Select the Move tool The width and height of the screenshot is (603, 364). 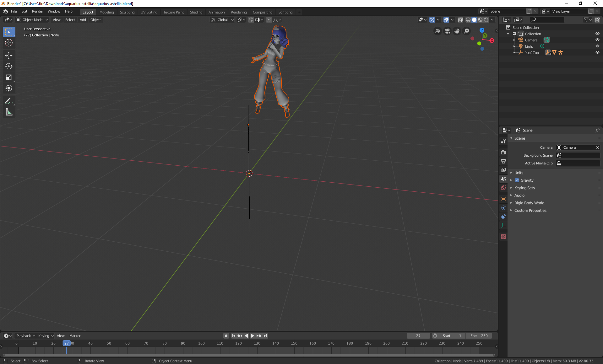tap(9, 56)
